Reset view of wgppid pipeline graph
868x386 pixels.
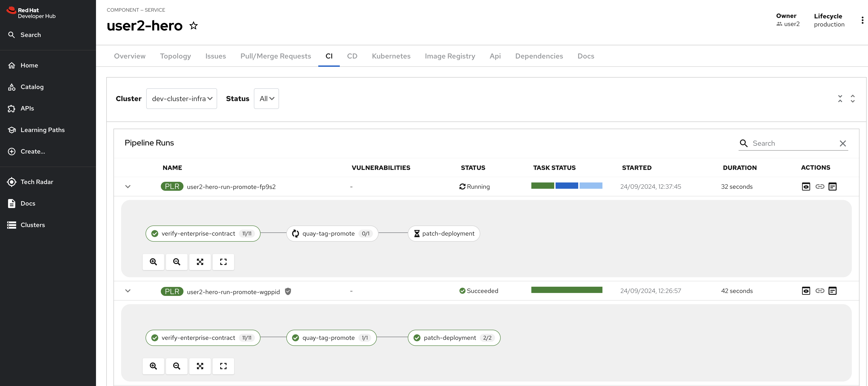[223, 366]
